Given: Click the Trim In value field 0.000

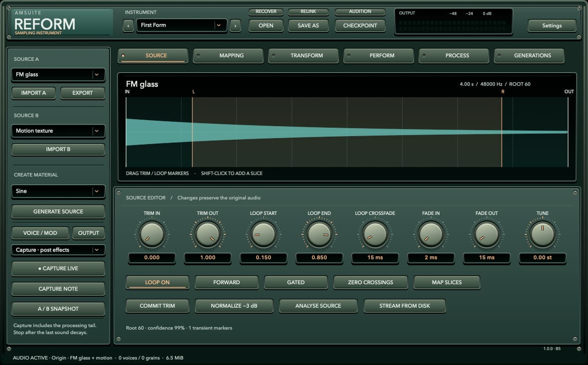Looking at the screenshot, I should pyautogui.click(x=152, y=258).
